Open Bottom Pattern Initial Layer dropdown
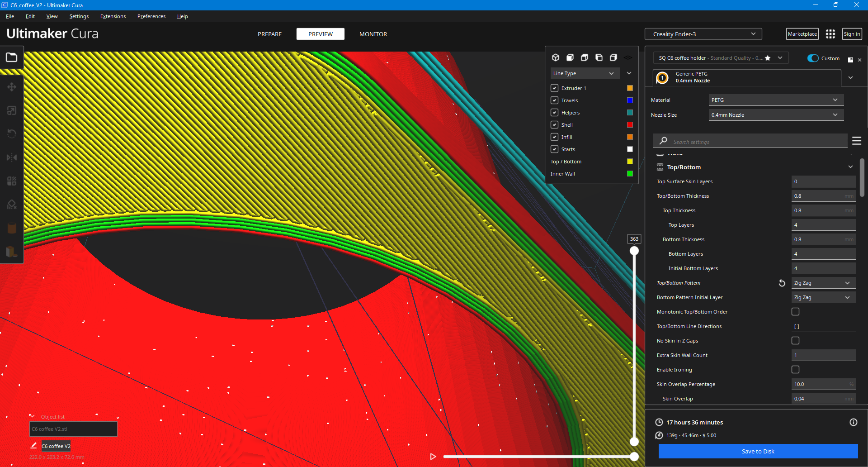 pyautogui.click(x=824, y=297)
